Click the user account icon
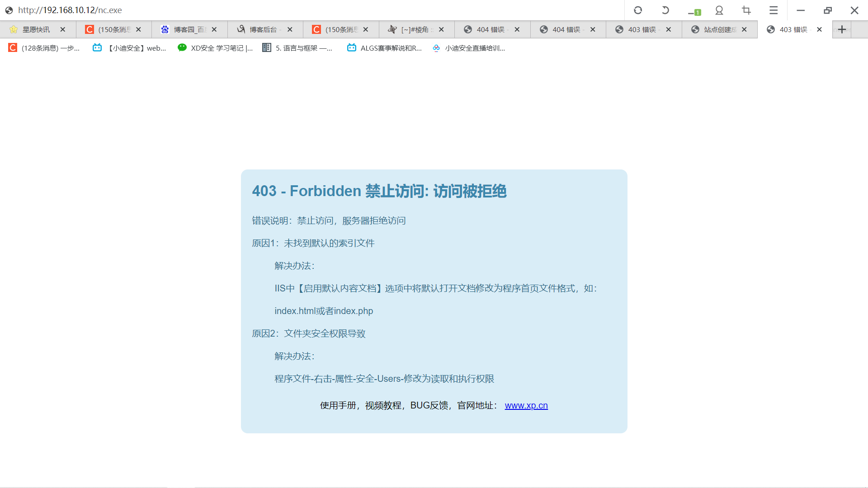 [719, 10]
